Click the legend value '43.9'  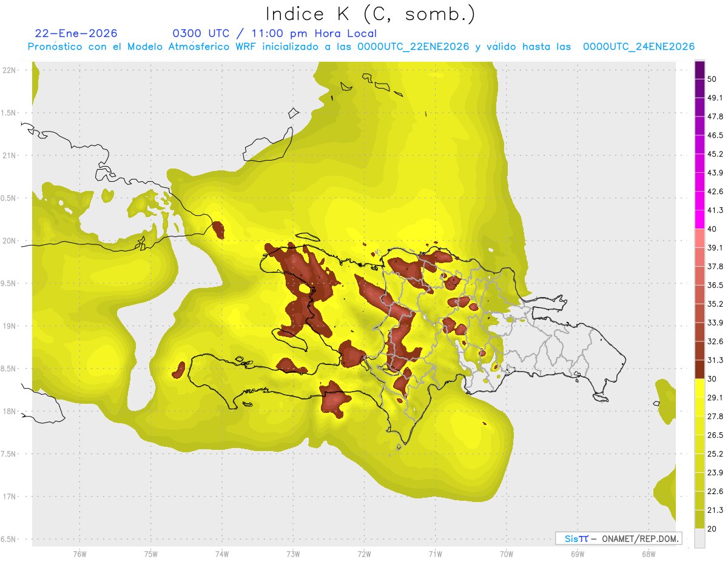coord(715,173)
